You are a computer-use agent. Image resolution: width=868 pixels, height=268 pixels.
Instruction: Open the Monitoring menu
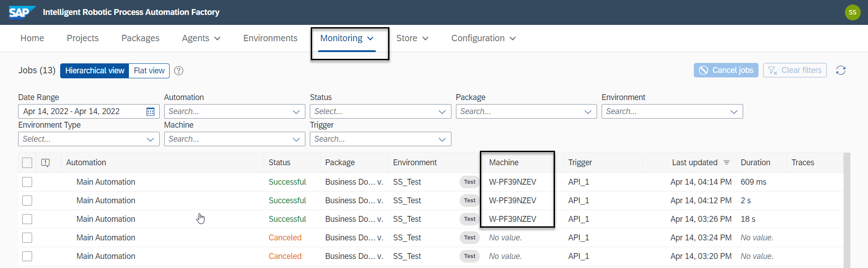click(347, 38)
